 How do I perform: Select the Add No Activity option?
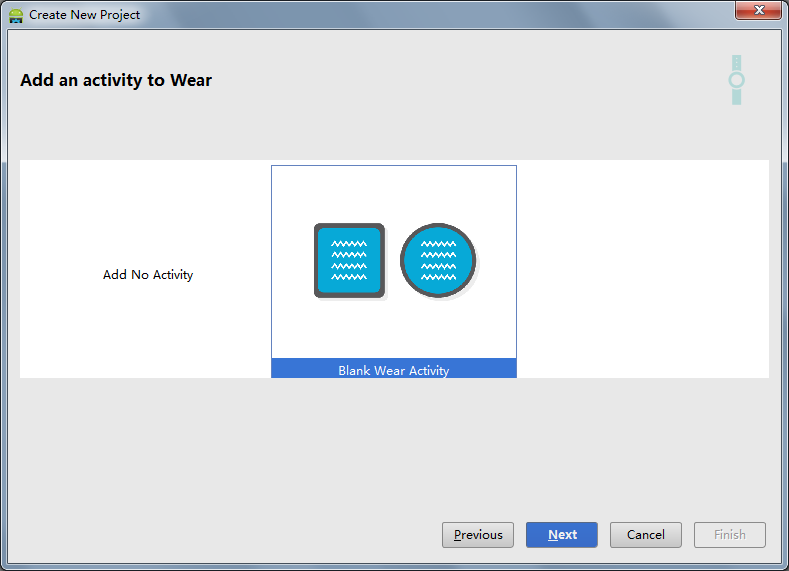tap(148, 275)
